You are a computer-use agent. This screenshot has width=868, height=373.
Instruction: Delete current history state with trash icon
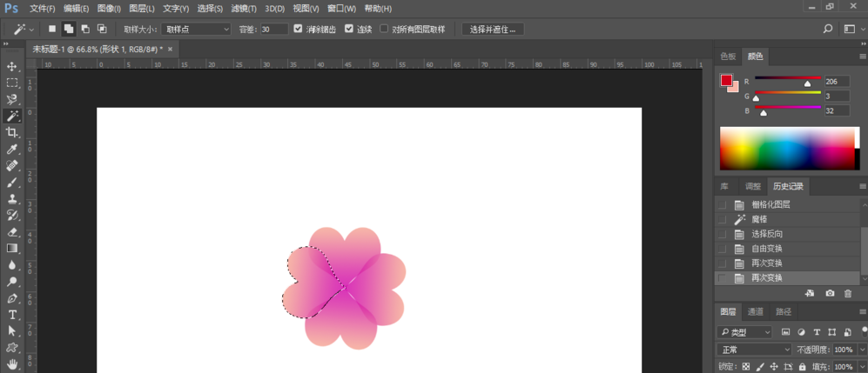click(848, 294)
